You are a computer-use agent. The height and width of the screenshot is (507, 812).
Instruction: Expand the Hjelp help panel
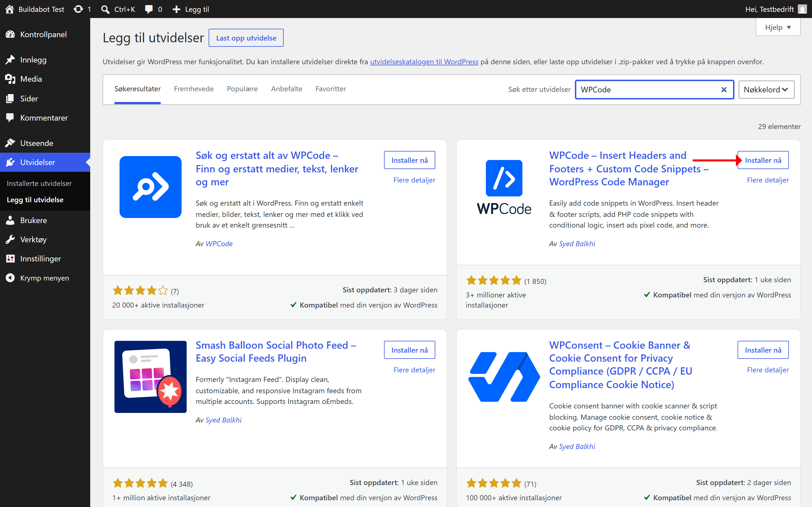click(778, 28)
